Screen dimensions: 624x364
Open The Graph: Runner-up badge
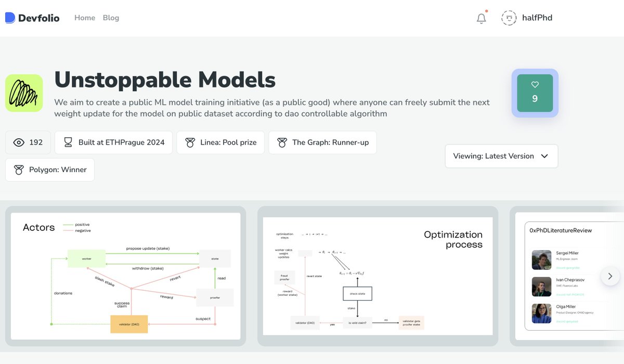point(322,142)
